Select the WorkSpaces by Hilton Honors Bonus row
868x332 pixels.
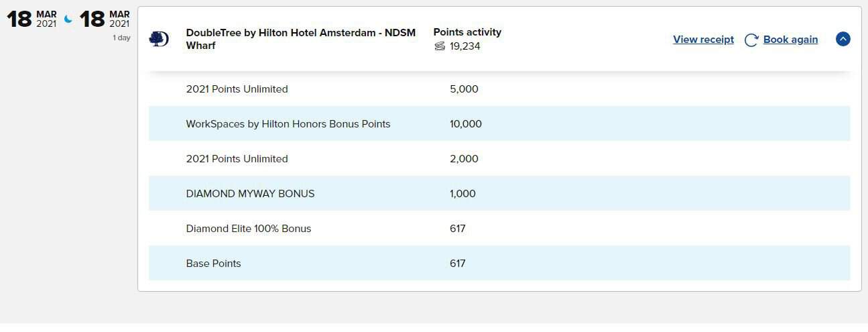[x=288, y=124]
